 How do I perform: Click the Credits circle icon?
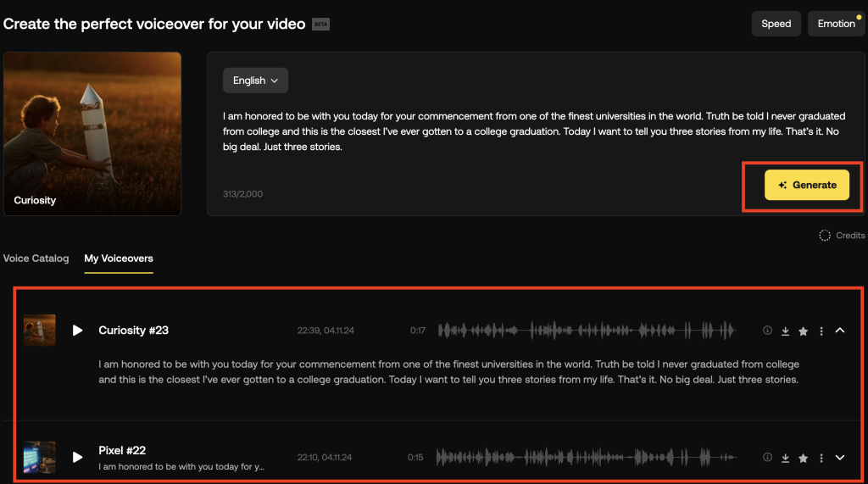(x=825, y=236)
